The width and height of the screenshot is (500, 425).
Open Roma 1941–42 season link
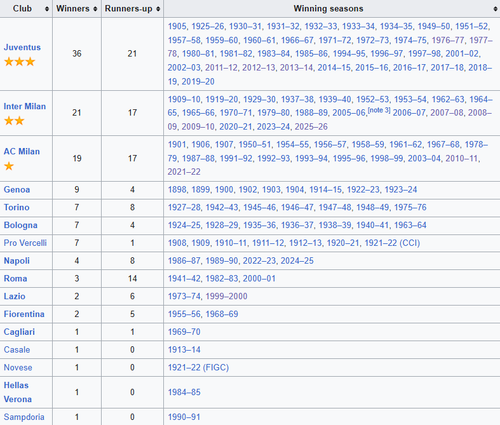[184, 279]
